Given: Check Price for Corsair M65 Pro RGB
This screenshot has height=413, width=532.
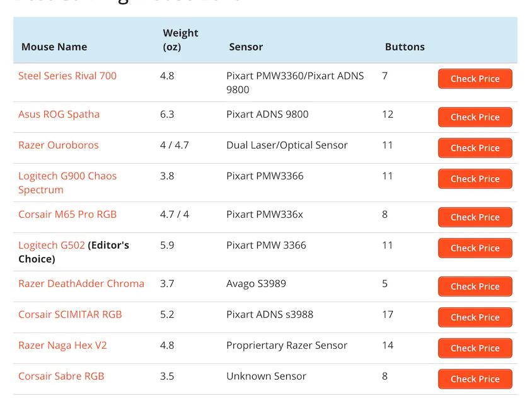Looking at the screenshot, I should pos(475,217).
